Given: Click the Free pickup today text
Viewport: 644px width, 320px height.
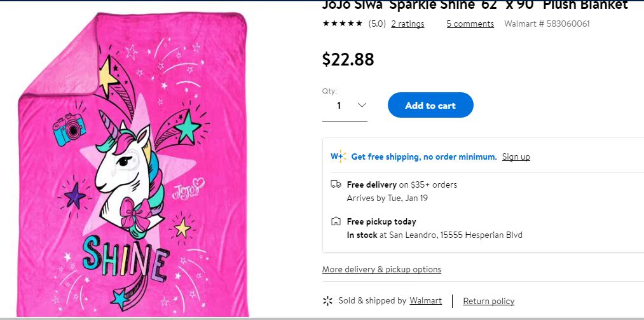Looking at the screenshot, I should point(381,221).
